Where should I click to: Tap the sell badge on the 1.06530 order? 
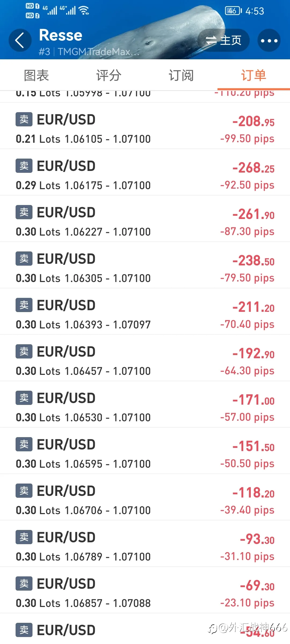coord(24,398)
